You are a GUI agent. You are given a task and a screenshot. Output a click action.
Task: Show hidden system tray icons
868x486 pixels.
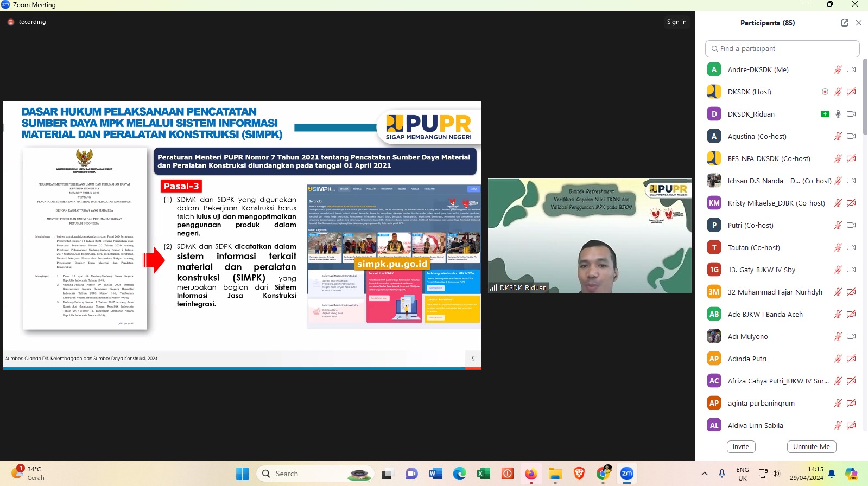[x=705, y=474]
